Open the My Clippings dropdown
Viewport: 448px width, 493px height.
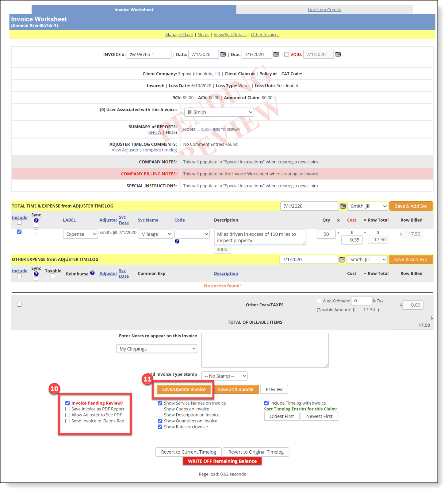coord(157,349)
